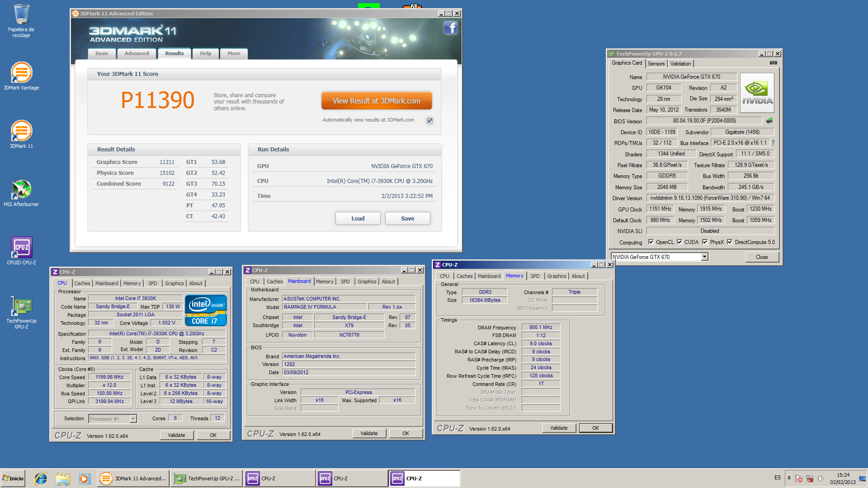Viewport: 868px width, 488px height.
Task: Click the Facebook icon in 3DMark 11
Action: (450, 28)
